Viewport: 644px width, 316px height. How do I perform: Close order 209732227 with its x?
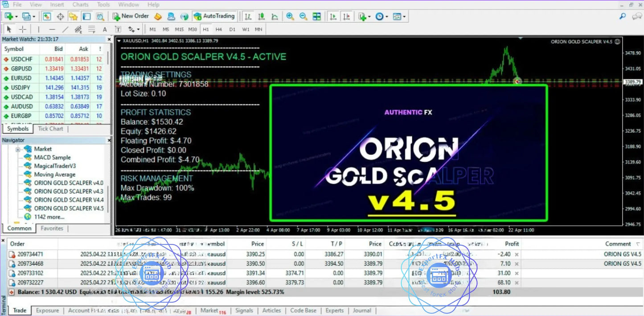pos(517,282)
